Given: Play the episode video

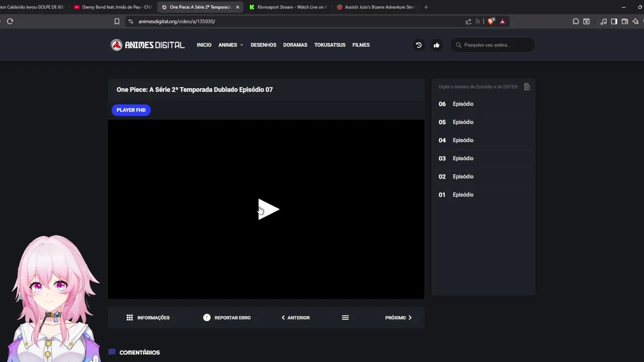Looking at the screenshot, I should pos(268,209).
